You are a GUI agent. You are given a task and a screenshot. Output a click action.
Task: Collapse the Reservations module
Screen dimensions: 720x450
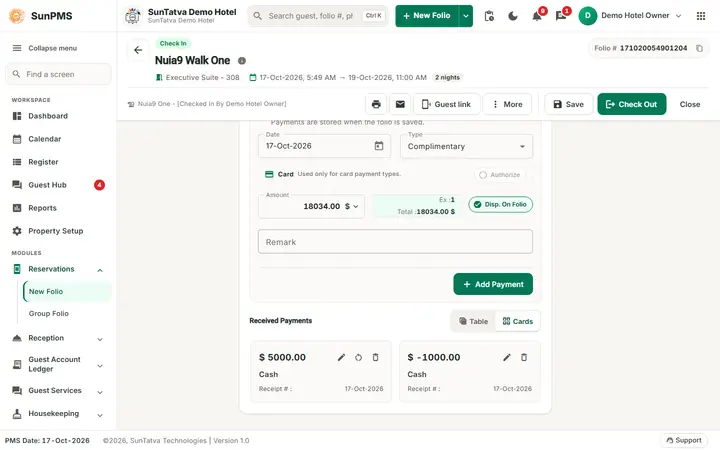100,270
